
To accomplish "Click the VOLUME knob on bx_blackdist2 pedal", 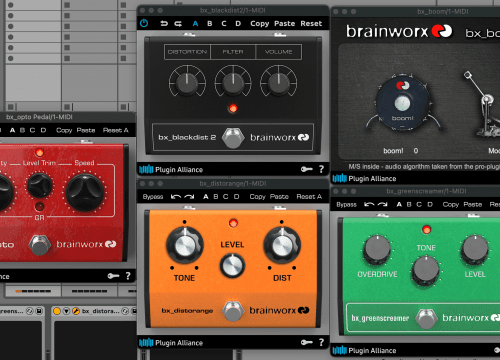I will (278, 83).
